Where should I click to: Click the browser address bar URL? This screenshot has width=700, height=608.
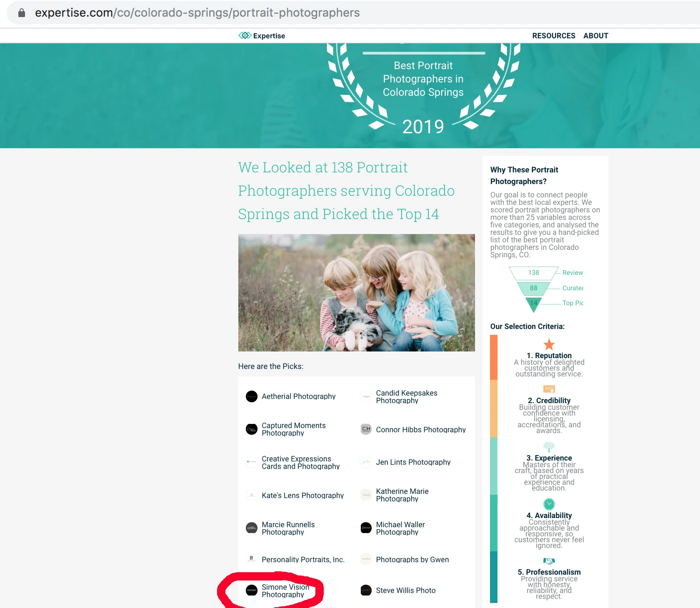(197, 12)
